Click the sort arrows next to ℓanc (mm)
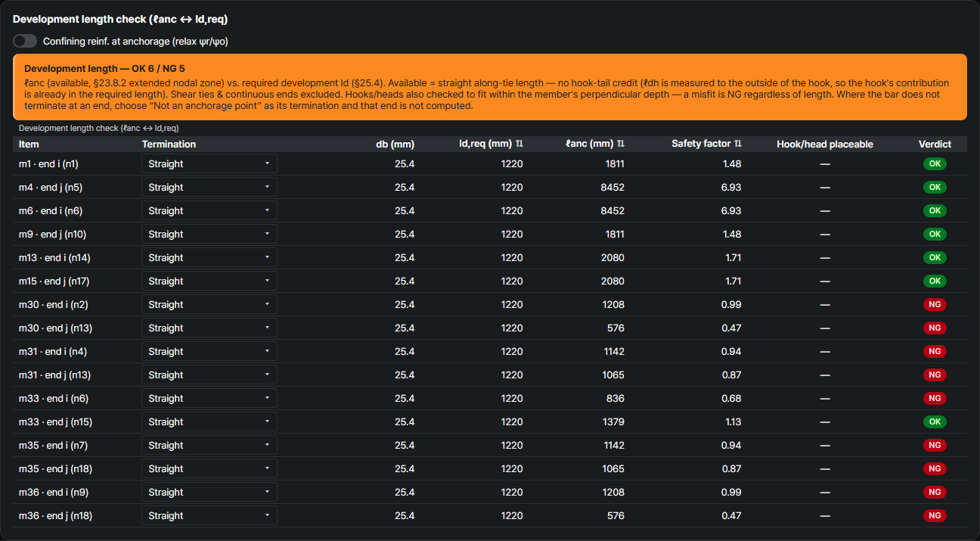This screenshot has height=541, width=980. click(x=621, y=144)
